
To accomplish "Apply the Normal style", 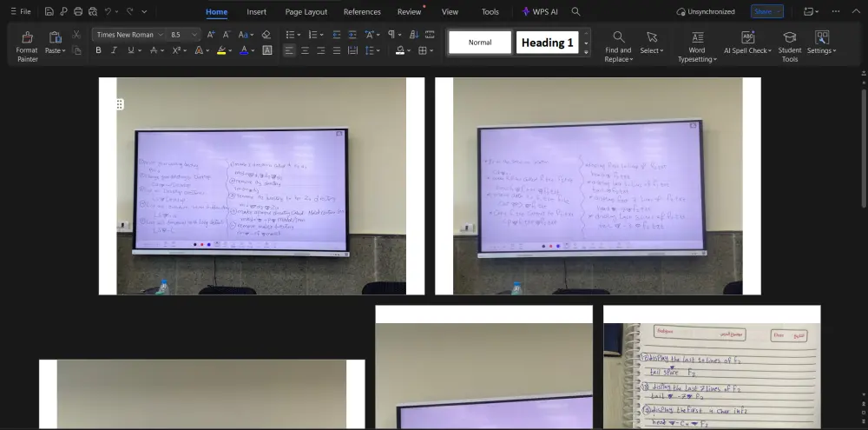I will pos(480,42).
